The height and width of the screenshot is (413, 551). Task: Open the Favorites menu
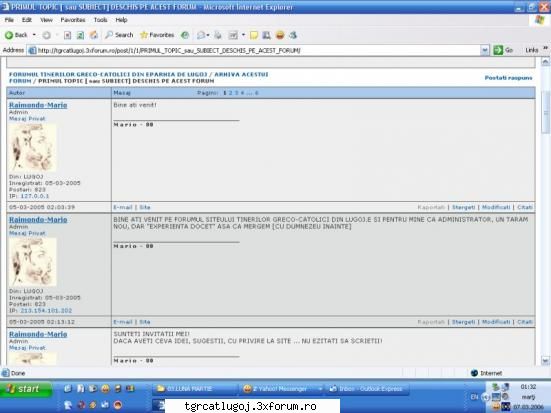click(73, 20)
